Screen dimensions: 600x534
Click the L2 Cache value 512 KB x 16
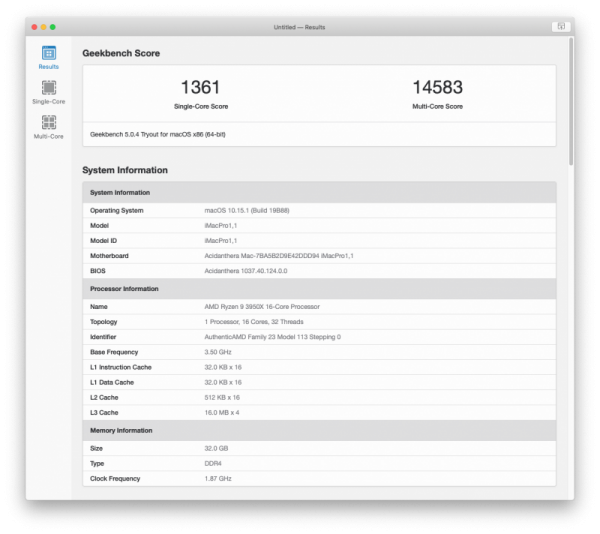[x=222, y=397]
